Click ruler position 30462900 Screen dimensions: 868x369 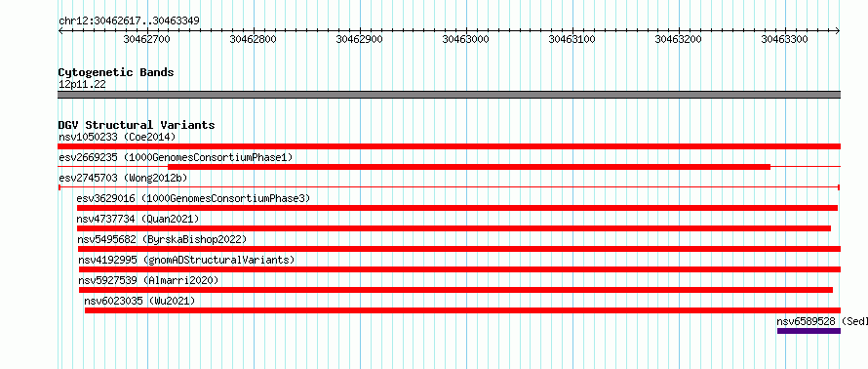pyautogui.click(x=360, y=39)
